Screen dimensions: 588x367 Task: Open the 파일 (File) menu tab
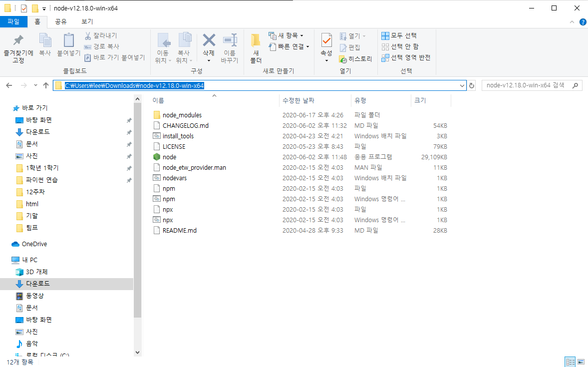(13, 22)
